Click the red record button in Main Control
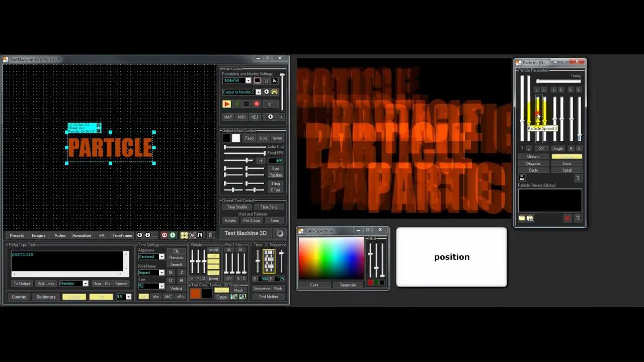644x362 pixels. pos(257,104)
